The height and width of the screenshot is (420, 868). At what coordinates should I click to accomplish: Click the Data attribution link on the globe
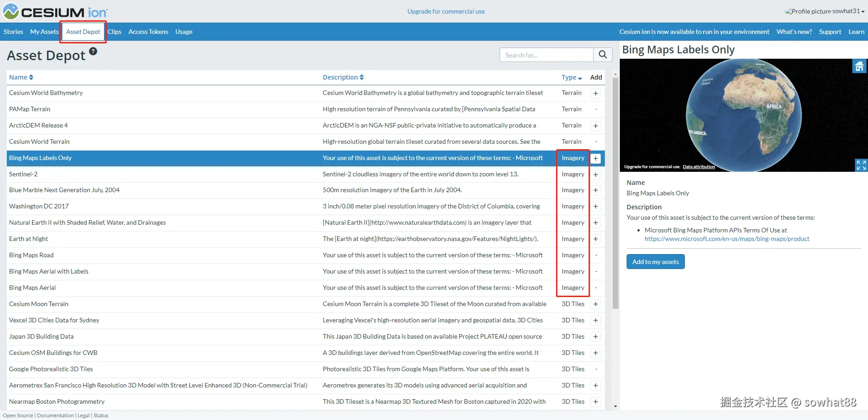[699, 167]
